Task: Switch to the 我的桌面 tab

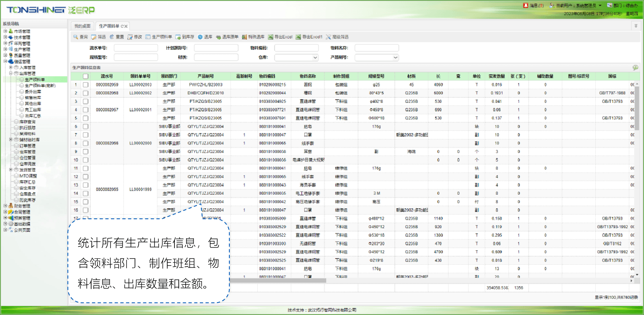Action: pyautogui.click(x=82, y=26)
